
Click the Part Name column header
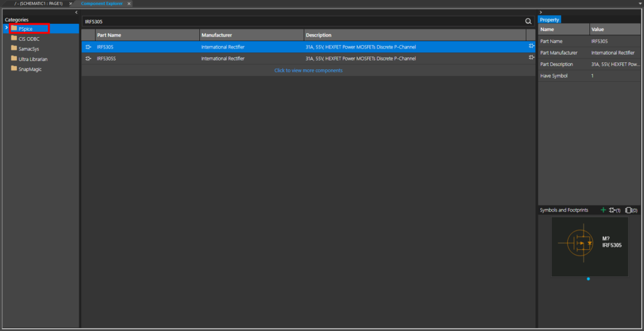pyautogui.click(x=147, y=35)
